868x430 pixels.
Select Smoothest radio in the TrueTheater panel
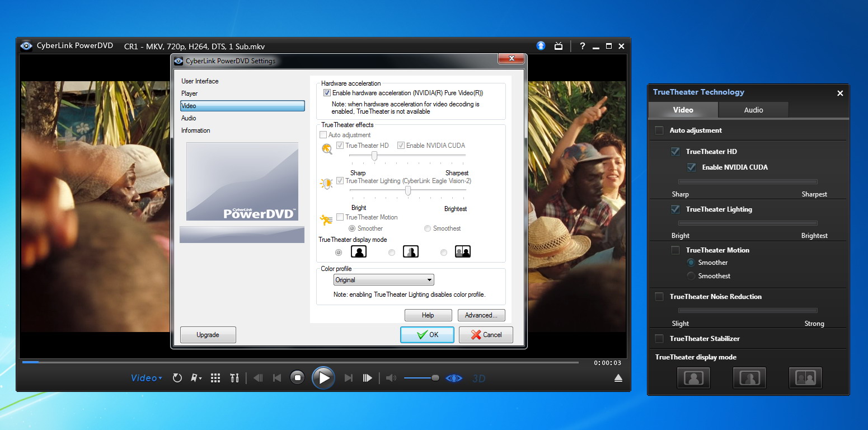[691, 276]
